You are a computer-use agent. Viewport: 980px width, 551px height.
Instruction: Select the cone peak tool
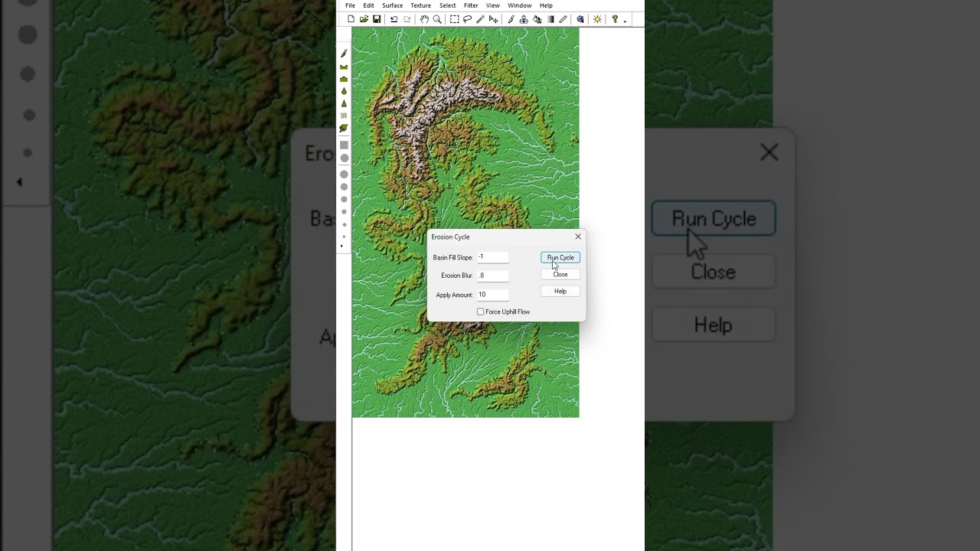click(x=344, y=103)
